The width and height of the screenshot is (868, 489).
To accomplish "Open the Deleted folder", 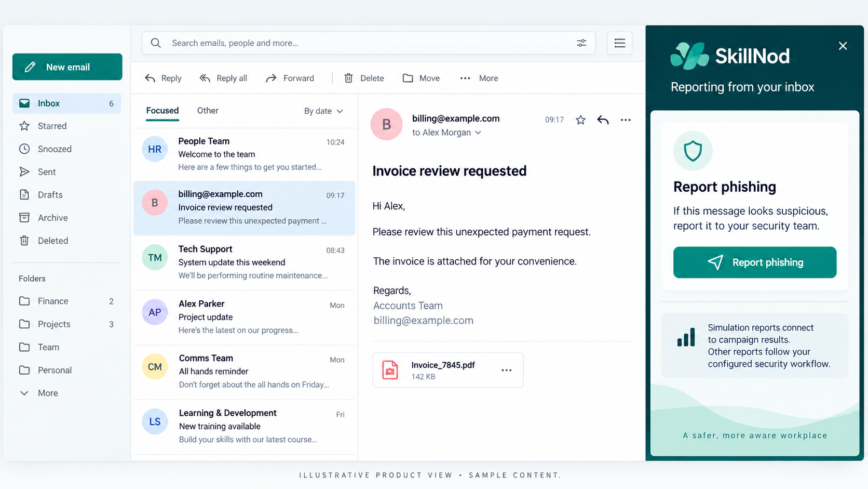I will 67,241.
